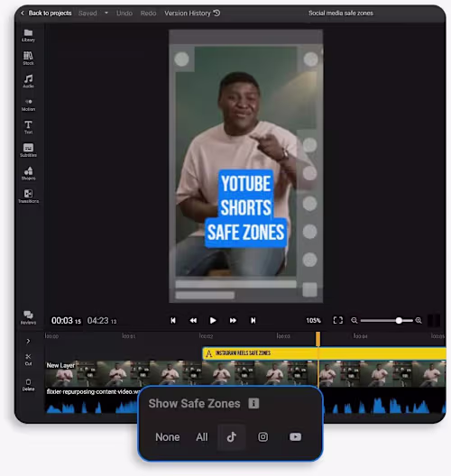The height and width of the screenshot is (476, 451).
Task: Play the video preview
Action: 213,321
